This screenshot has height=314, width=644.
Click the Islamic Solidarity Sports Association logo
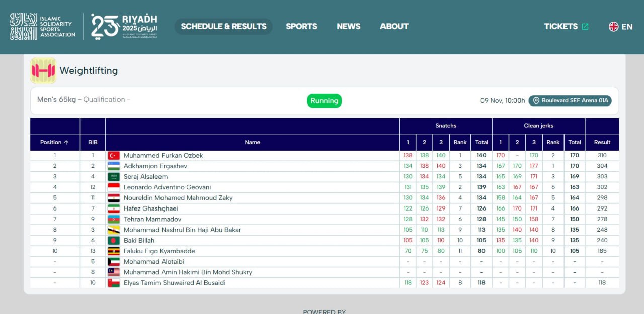click(x=43, y=27)
